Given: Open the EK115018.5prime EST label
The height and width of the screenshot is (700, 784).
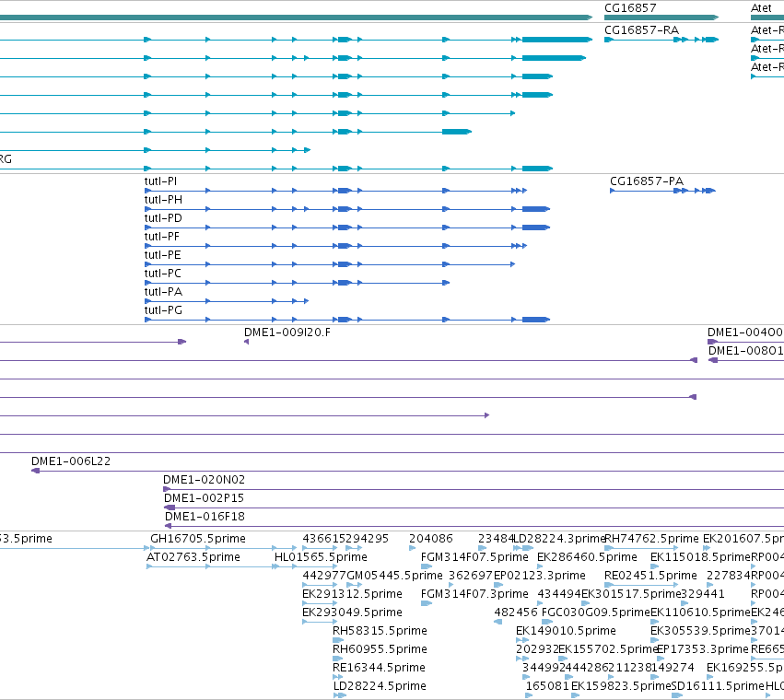Looking at the screenshot, I should (x=700, y=557).
